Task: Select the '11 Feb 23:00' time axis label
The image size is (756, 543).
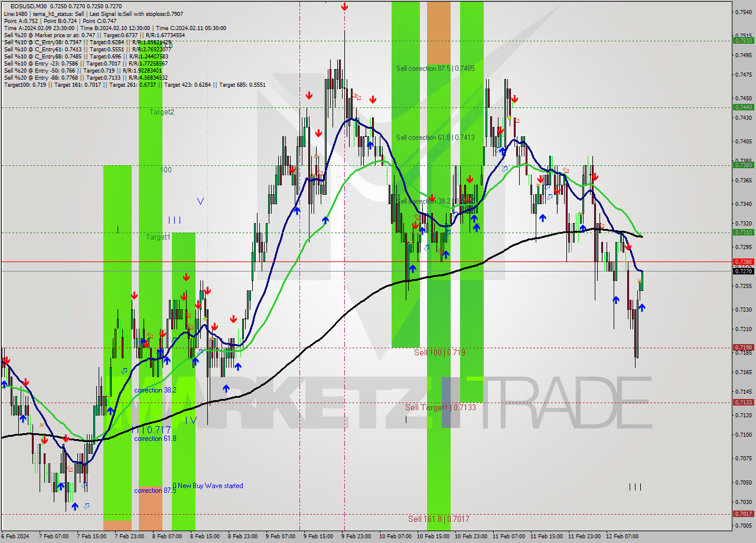Action: pyautogui.click(x=584, y=537)
